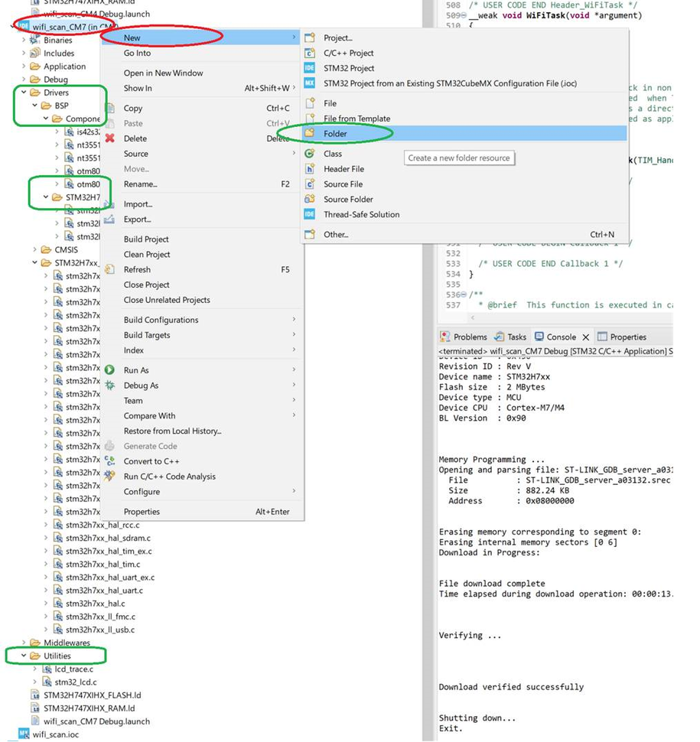Click the Refresh icon in context menu
Screen dimensions: 700x742
point(109,269)
